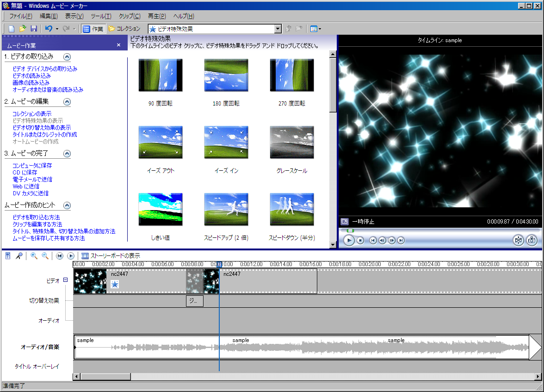Click ビデオの読み込み link
The width and height of the screenshot is (544, 392).
pyautogui.click(x=31, y=76)
